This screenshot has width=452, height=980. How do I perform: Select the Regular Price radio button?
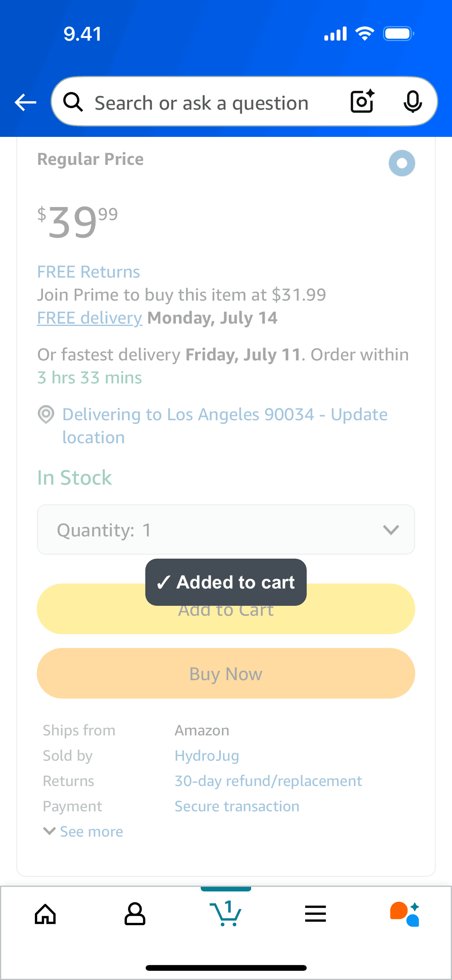coord(401,163)
